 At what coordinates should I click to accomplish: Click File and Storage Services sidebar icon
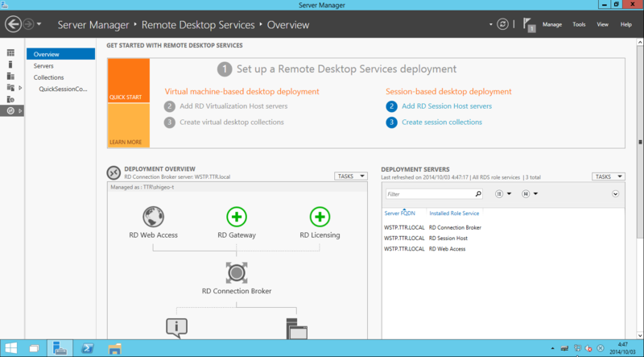(10, 88)
